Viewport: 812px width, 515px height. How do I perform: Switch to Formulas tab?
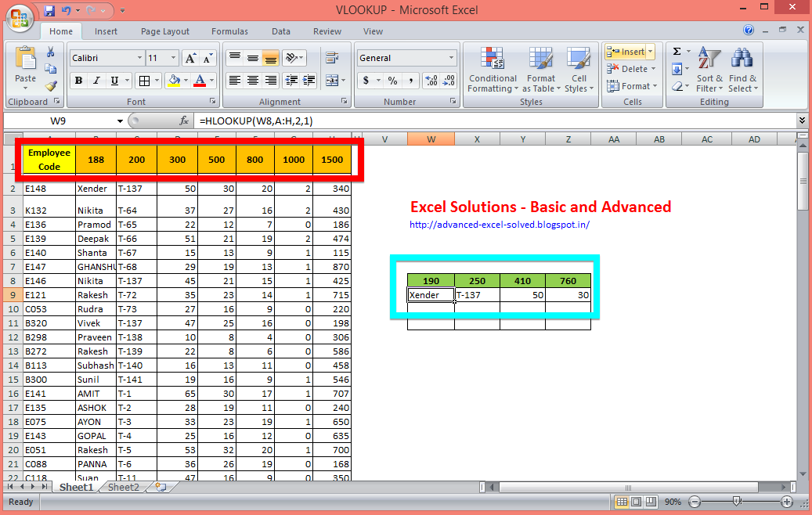(x=229, y=31)
